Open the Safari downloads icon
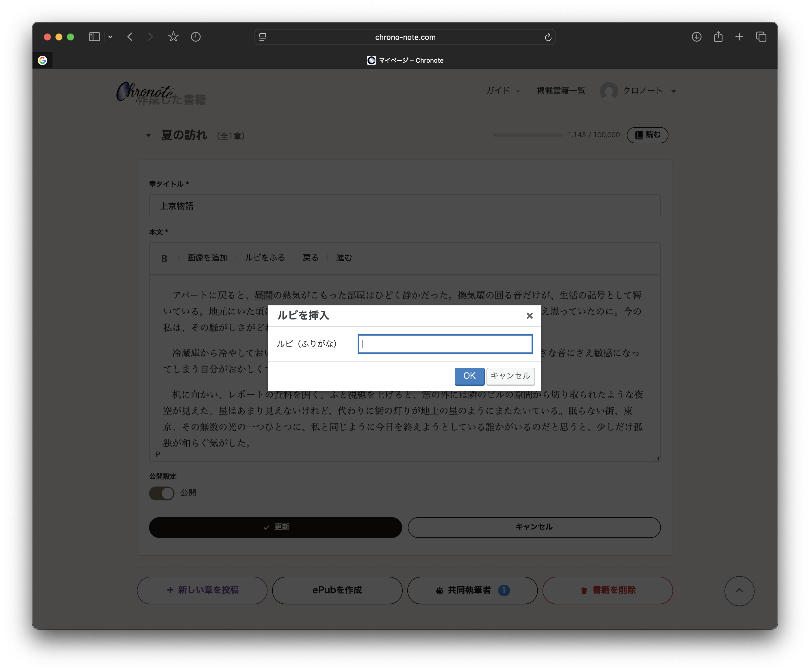810x672 pixels. (696, 37)
